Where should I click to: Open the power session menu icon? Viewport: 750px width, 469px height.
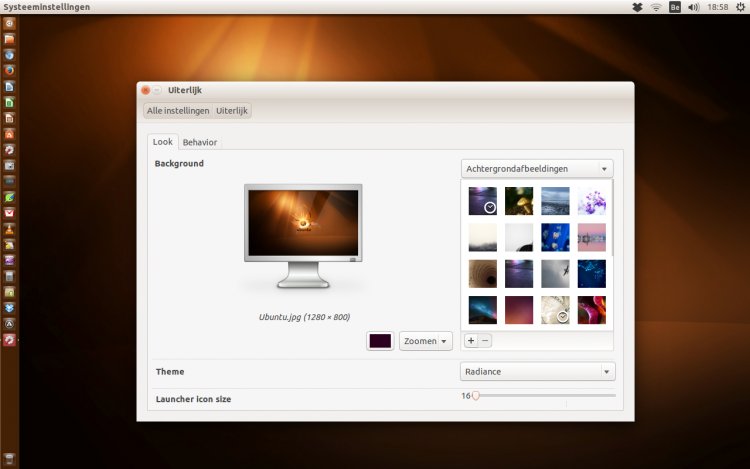click(x=739, y=7)
